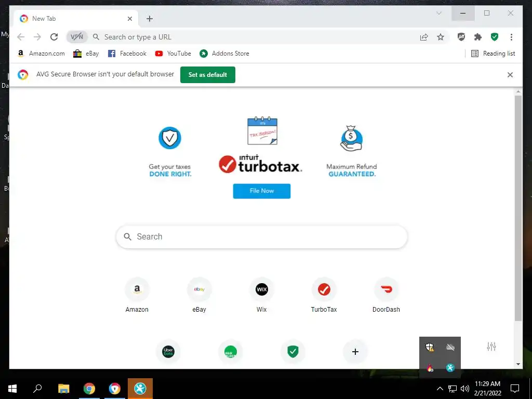Open the network status tray icon
The height and width of the screenshot is (399, 532).
pos(453,389)
